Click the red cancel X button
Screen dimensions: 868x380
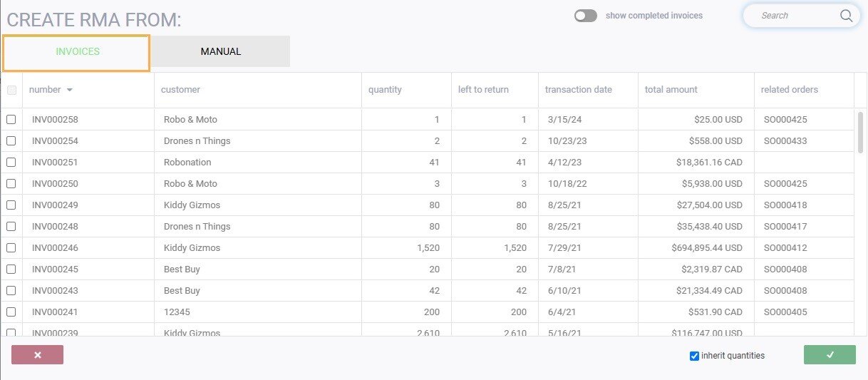point(38,355)
